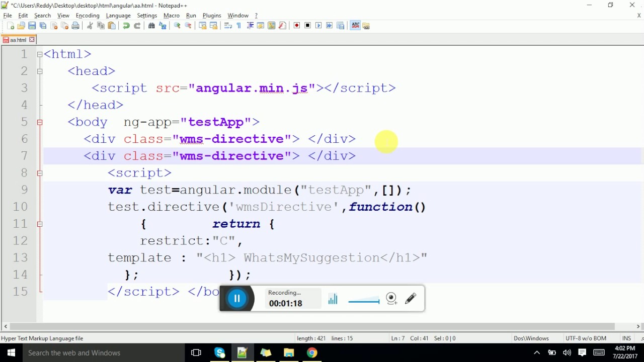Open Chrome from the taskbar

tap(312, 353)
